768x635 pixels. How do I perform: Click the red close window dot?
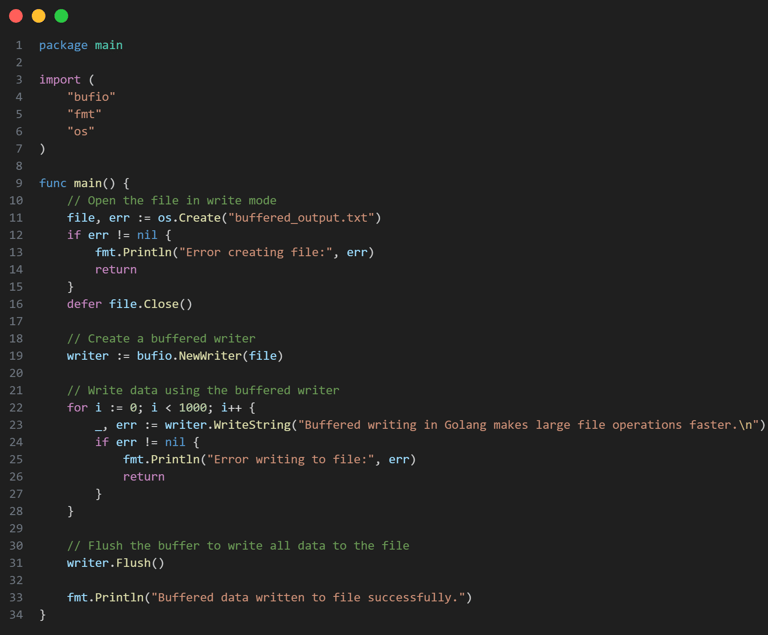16,16
